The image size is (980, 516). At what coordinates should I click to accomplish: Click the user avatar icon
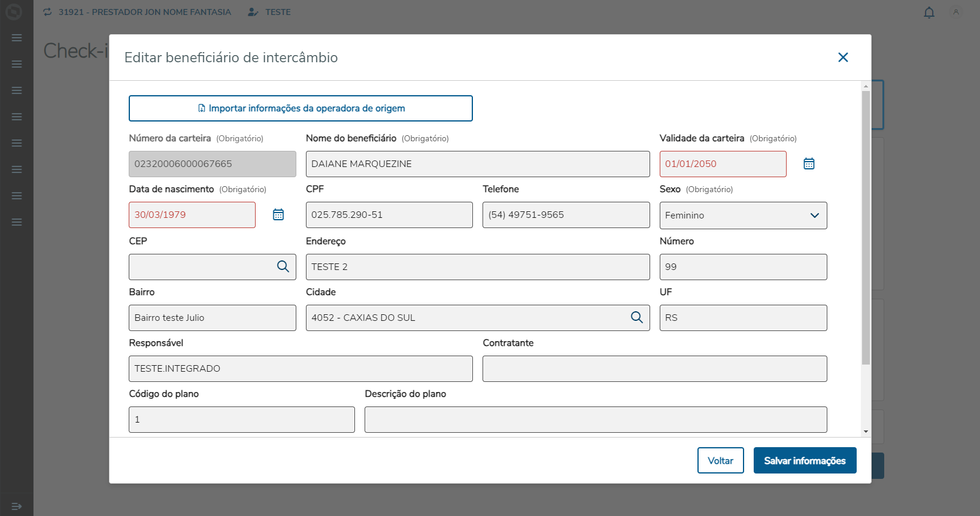coord(956,12)
